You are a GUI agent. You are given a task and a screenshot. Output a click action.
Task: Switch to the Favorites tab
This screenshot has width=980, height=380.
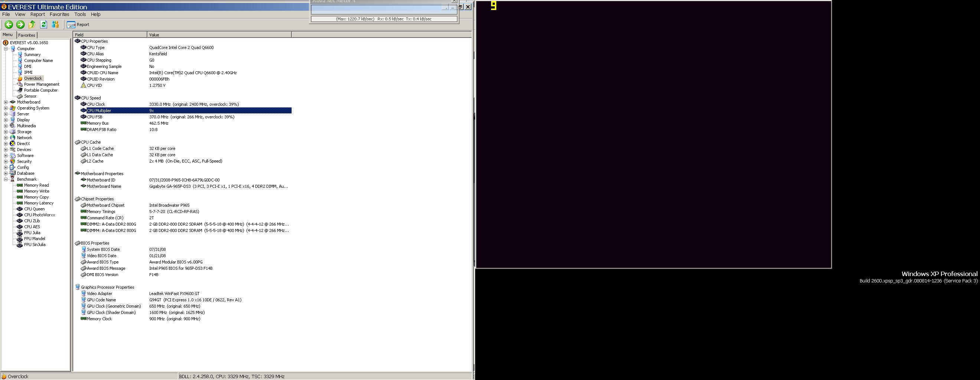click(27, 35)
